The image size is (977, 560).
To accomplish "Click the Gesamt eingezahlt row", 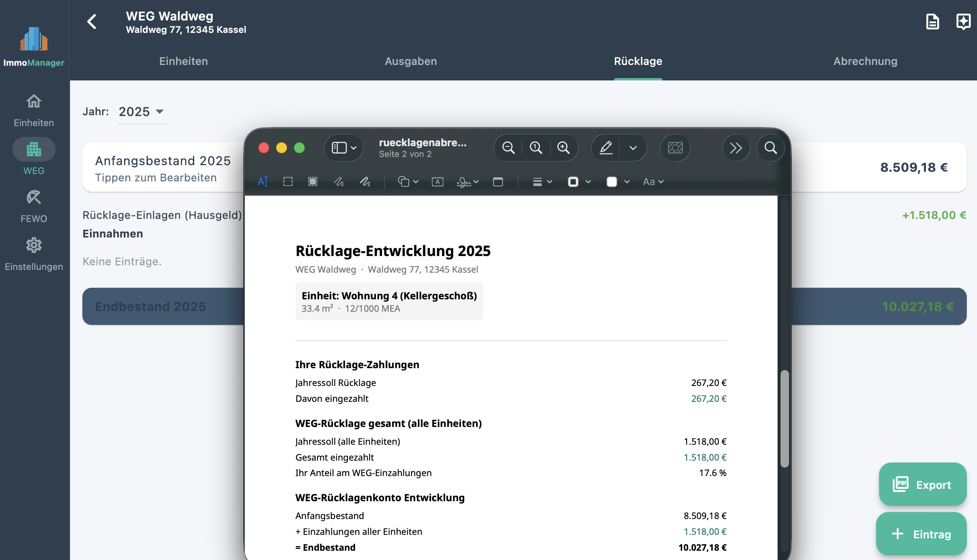I will [511, 457].
